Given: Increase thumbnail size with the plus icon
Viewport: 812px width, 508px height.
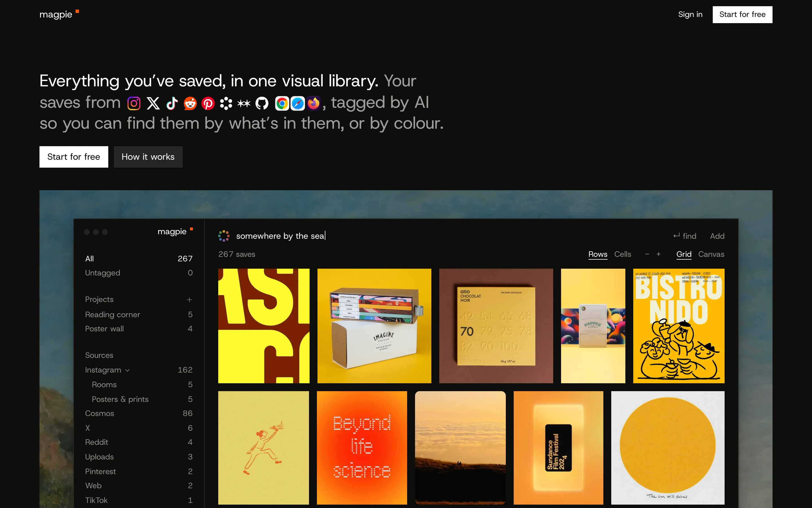Looking at the screenshot, I should pyautogui.click(x=659, y=254).
